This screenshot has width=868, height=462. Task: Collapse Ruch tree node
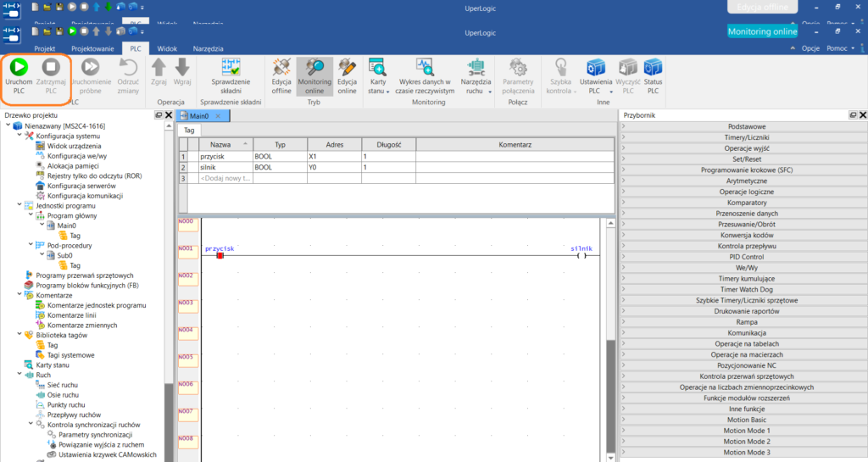tap(19, 375)
